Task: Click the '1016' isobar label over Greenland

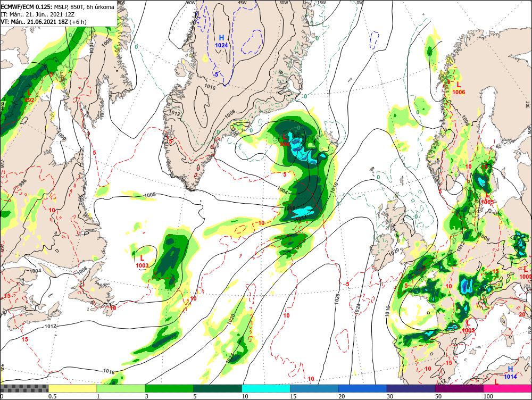Action: click(x=210, y=87)
